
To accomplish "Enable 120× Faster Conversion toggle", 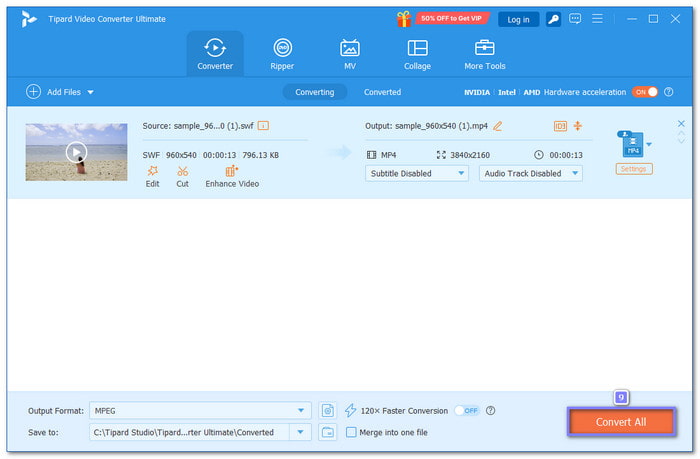I will coord(465,410).
